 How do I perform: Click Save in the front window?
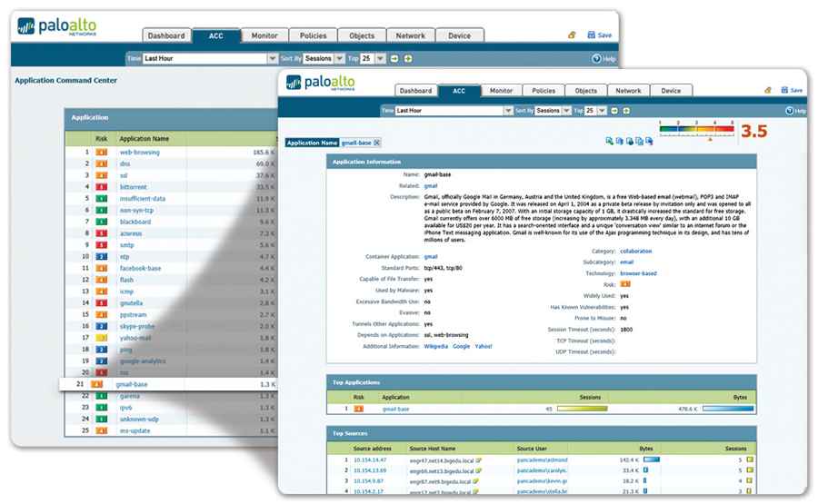click(792, 90)
